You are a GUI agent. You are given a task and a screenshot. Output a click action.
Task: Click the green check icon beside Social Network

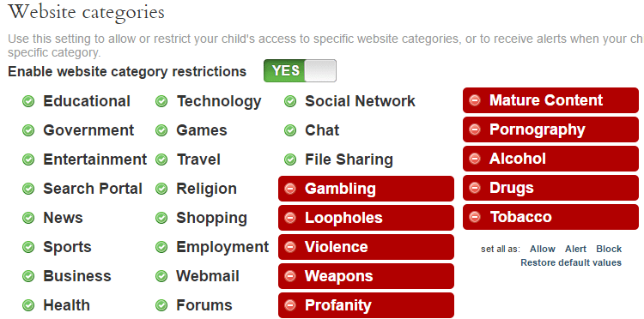tap(290, 101)
